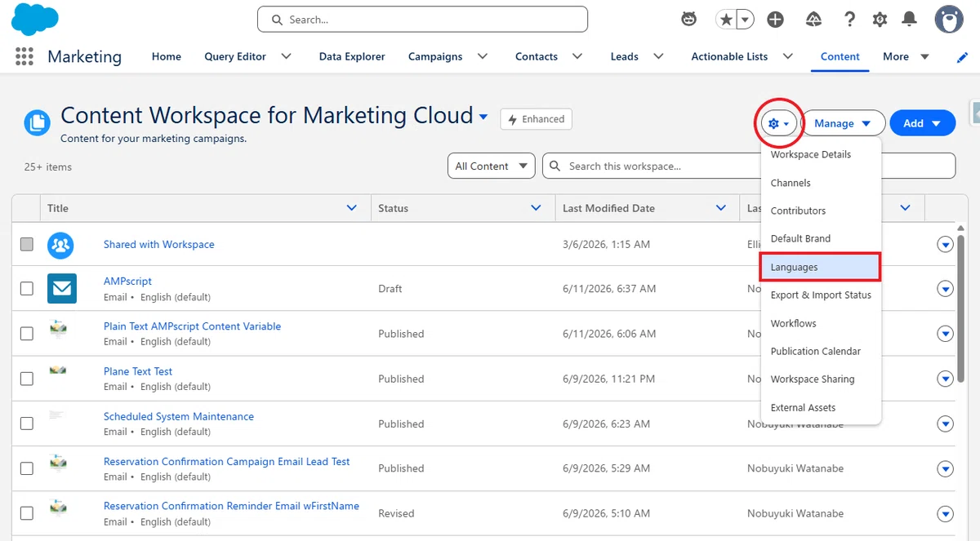The width and height of the screenshot is (980, 541).
Task: Expand the Contacts tab chevron
Action: tap(577, 56)
